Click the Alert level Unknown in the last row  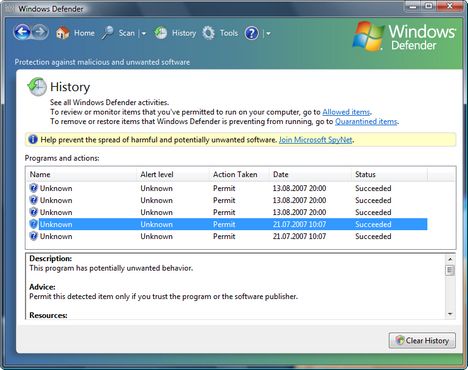pyautogui.click(x=156, y=236)
